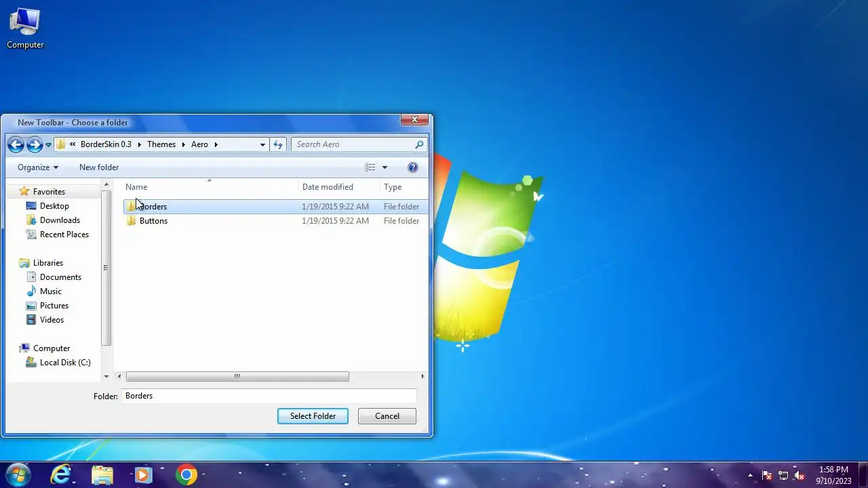
Task: Launch Google Chrome from taskbar
Action: [186, 474]
